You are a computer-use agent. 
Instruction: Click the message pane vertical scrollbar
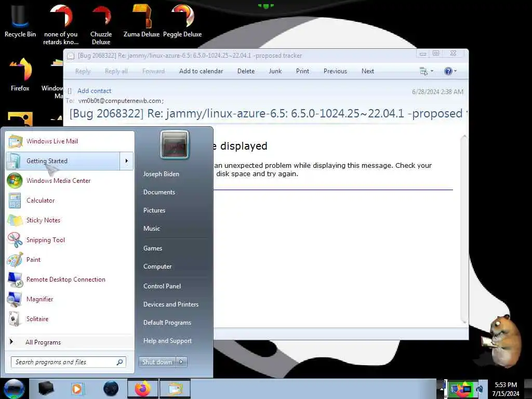pyautogui.click(x=464, y=229)
